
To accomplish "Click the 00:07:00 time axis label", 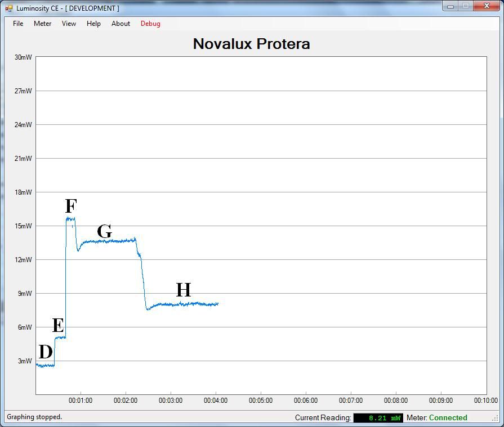I will [351, 401].
